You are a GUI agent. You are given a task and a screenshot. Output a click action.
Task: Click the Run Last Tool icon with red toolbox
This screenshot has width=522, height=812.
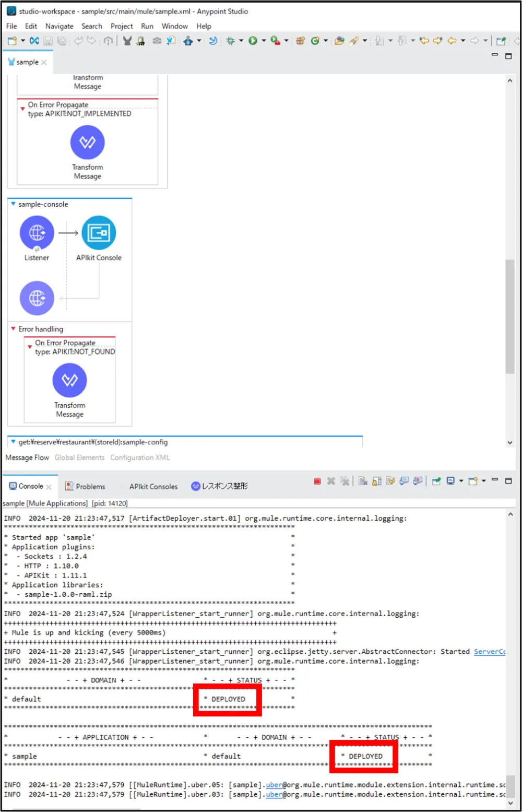pos(275,41)
